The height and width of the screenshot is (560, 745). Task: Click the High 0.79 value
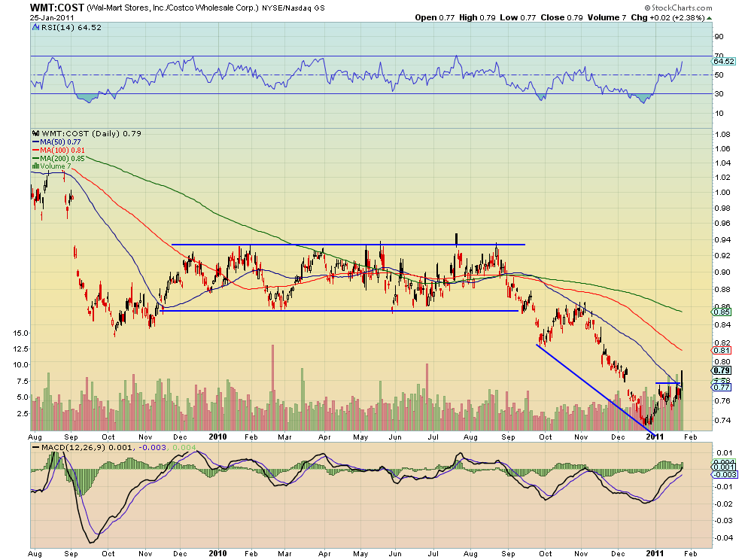tap(477, 17)
